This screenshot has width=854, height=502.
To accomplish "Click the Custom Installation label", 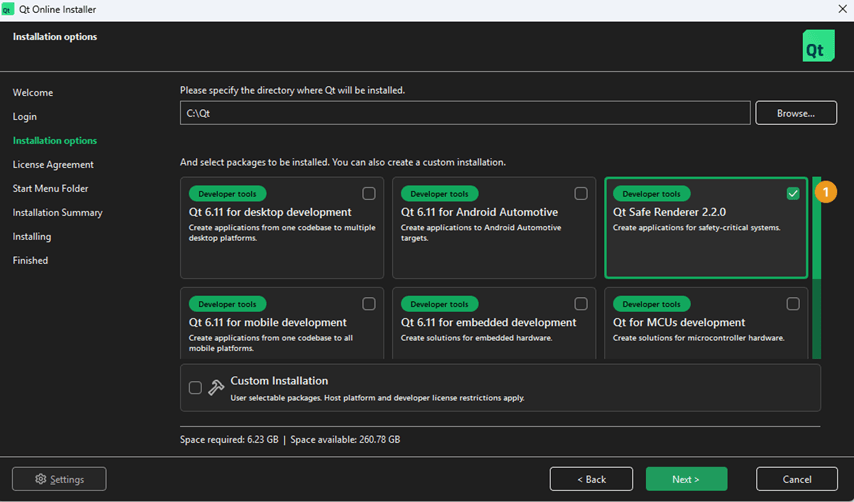I will 279,381.
